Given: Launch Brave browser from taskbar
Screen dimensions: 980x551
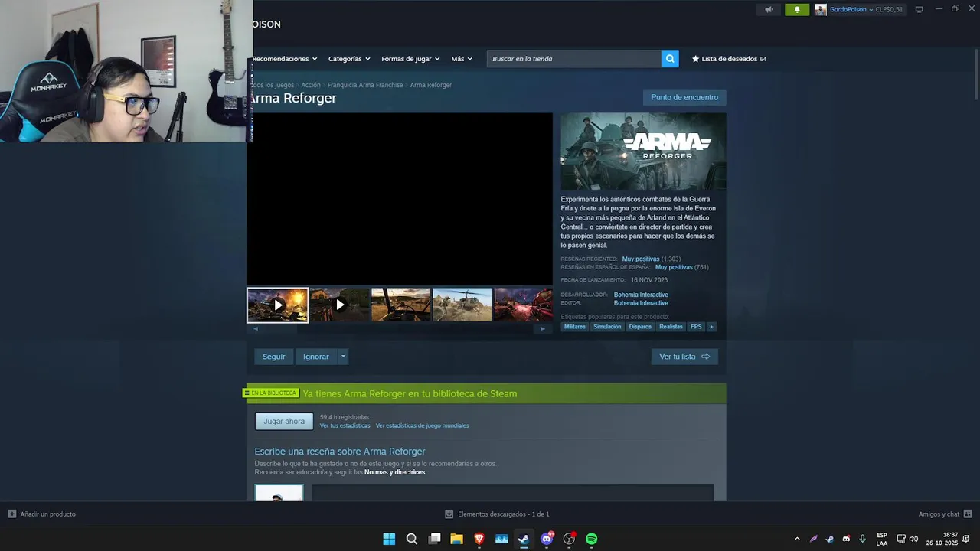Looking at the screenshot, I should [x=479, y=539].
